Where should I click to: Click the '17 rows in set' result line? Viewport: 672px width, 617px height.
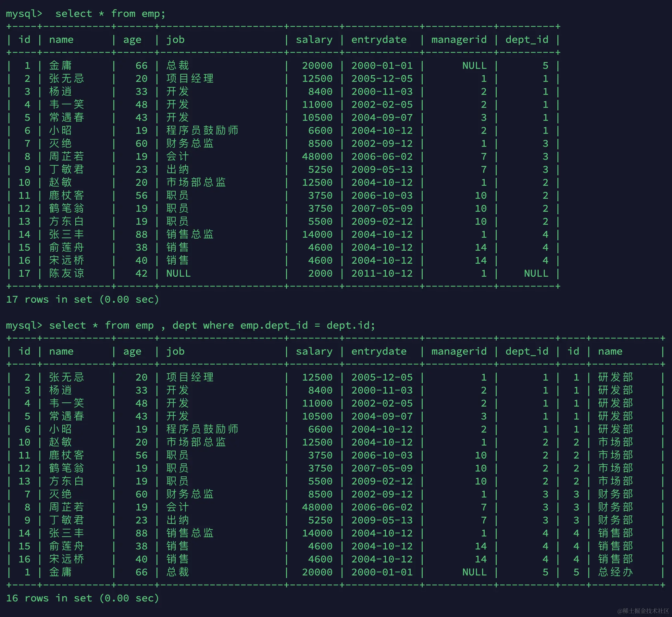[82, 299]
